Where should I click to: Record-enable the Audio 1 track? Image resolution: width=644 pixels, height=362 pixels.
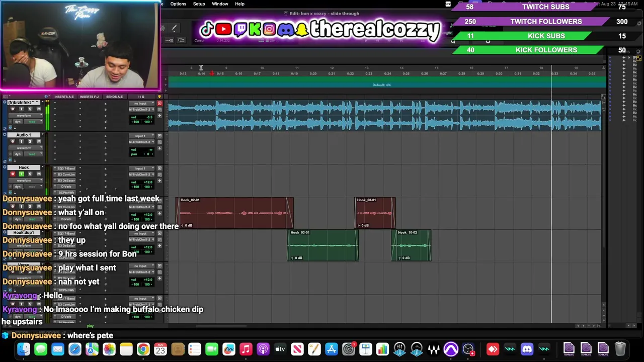13,141
